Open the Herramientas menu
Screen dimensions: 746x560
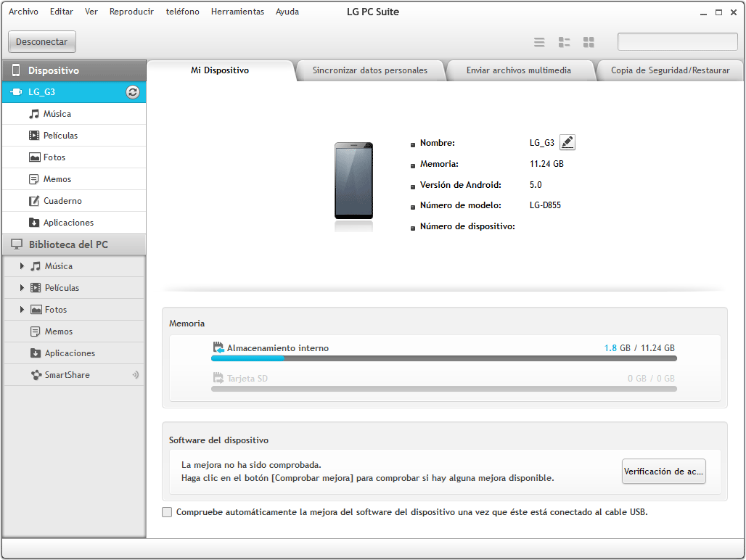tap(237, 12)
